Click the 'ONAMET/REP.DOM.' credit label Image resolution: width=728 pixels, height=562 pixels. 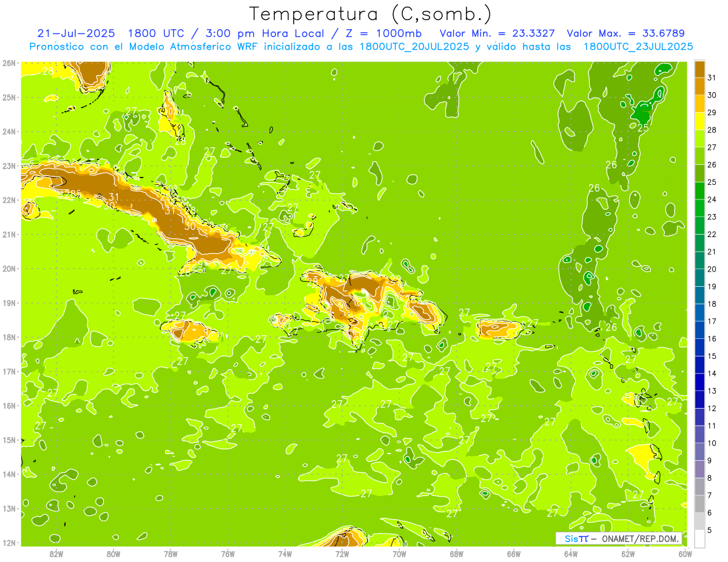(x=639, y=538)
